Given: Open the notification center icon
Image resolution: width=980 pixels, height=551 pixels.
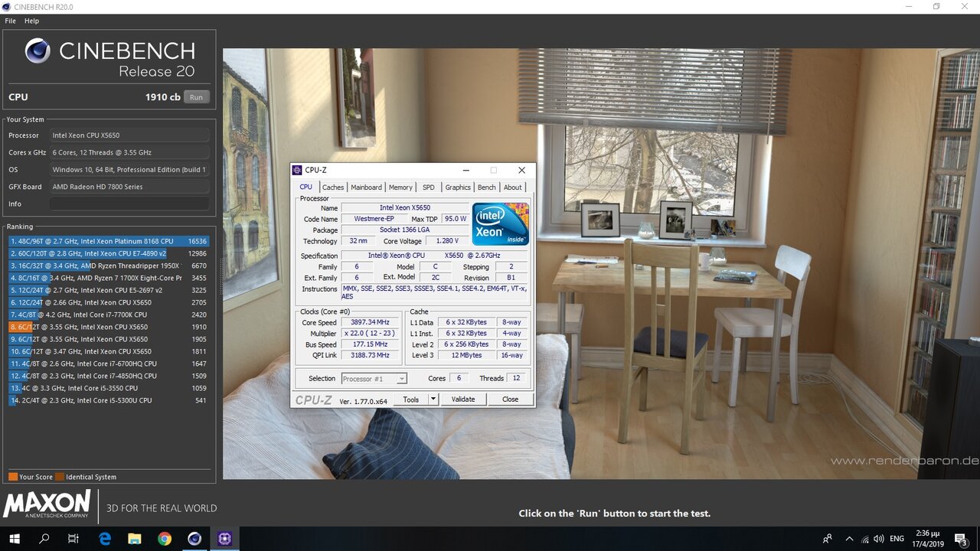Looking at the screenshot, I should (x=961, y=539).
